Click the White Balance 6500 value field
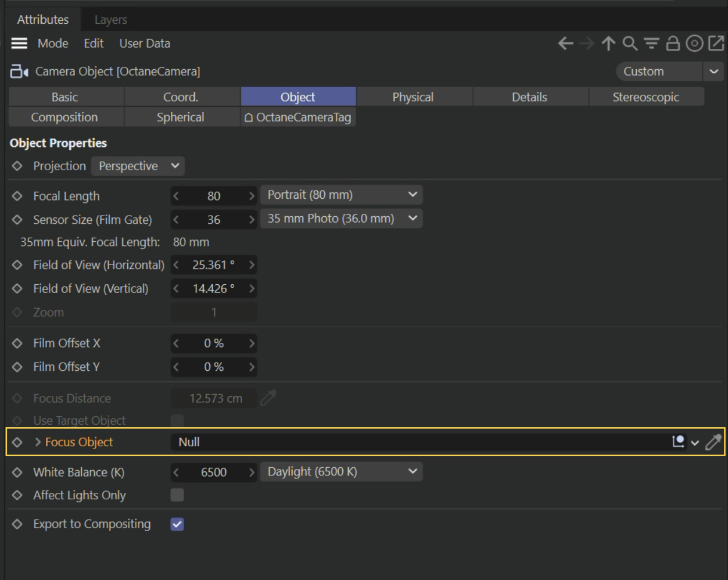This screenshot has width=728, height=580. pyautogui.click(x=214, y=472)
